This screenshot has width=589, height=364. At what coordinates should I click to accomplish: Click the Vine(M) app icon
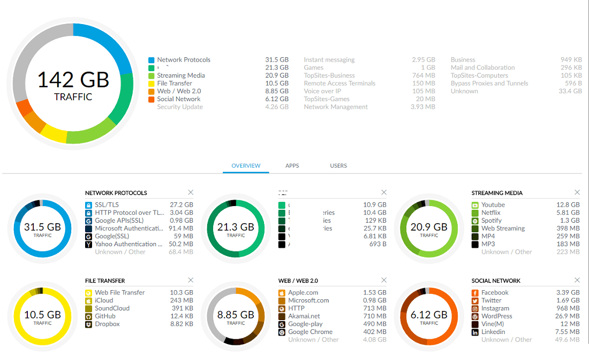[x=475, y=324]
